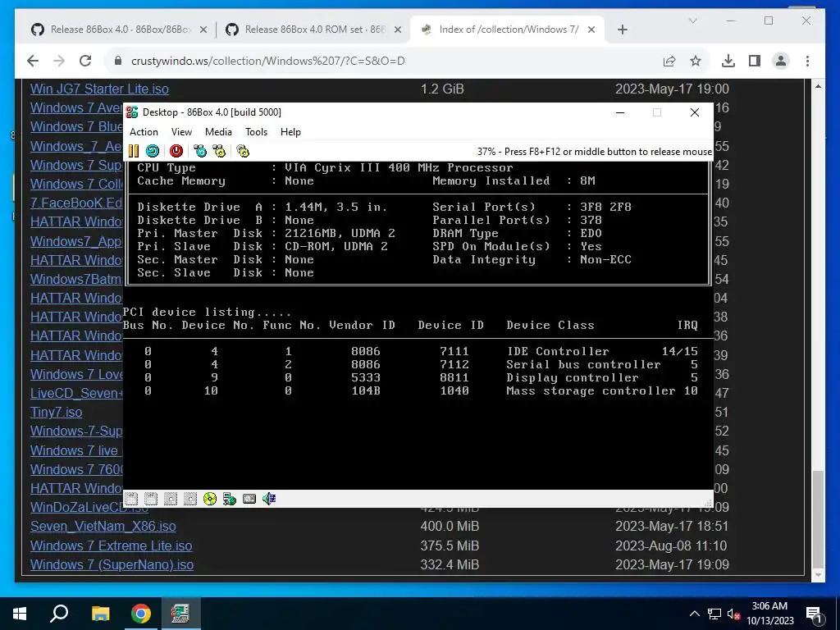Click the leftmost greyed media status icon
The image size is (840, 630).
131,500
